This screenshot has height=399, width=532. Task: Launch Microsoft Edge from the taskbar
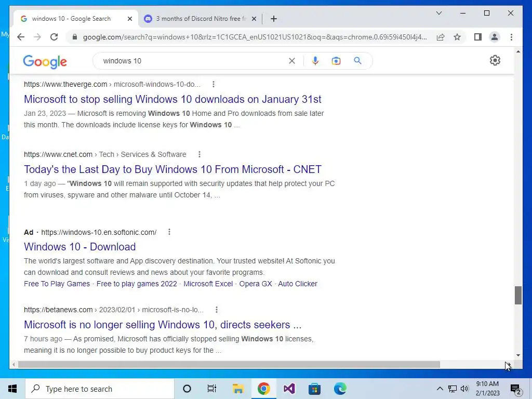point(340,389)
